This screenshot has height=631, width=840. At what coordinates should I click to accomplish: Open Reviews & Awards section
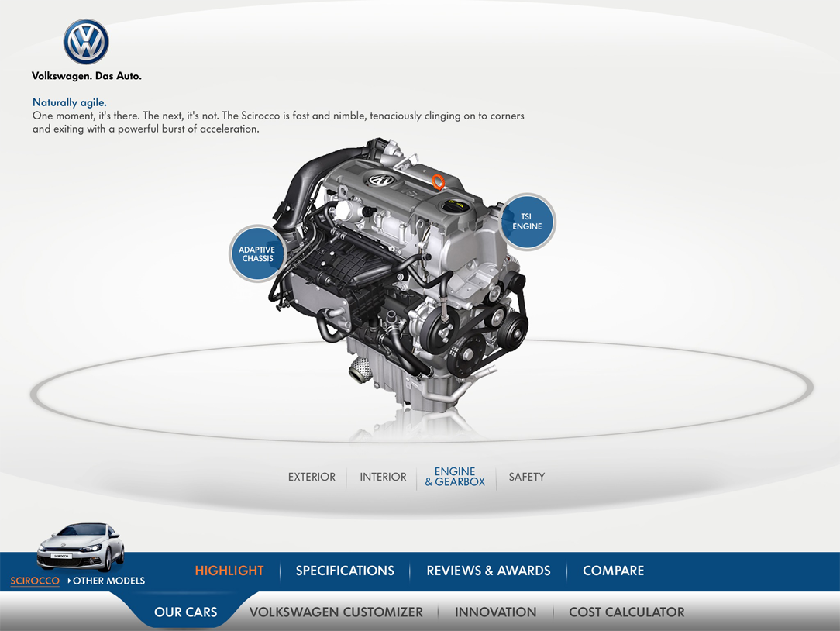point(488,571)
